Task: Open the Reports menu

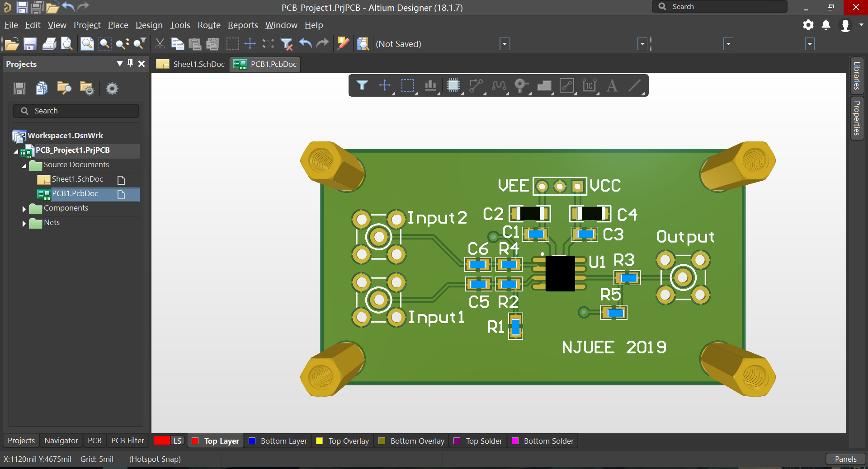Action: coord(243,25)
